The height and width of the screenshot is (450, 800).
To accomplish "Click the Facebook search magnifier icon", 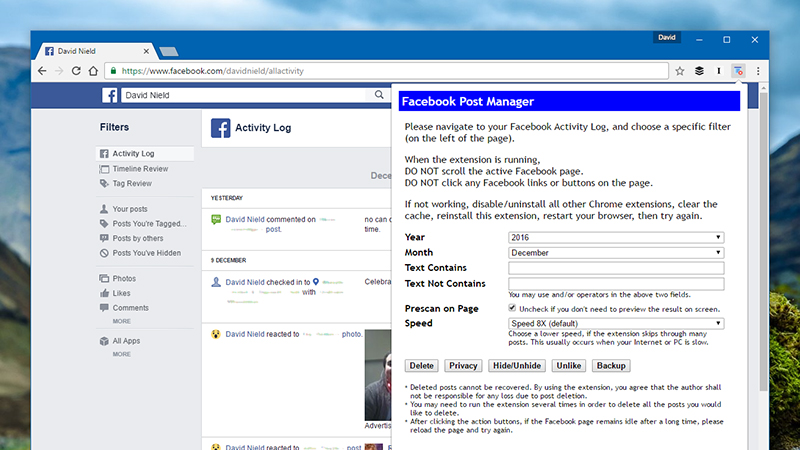I will click(x=379, y=94).
